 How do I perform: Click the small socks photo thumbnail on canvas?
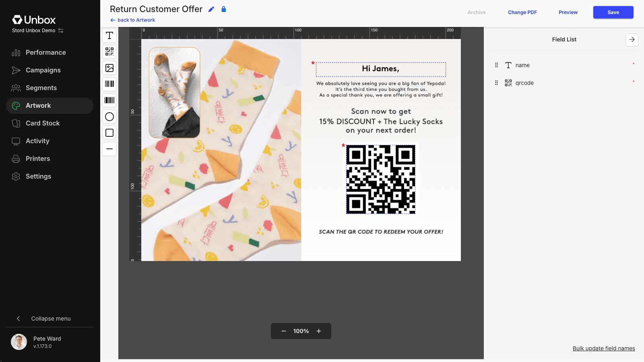click(x=175, y=93)
